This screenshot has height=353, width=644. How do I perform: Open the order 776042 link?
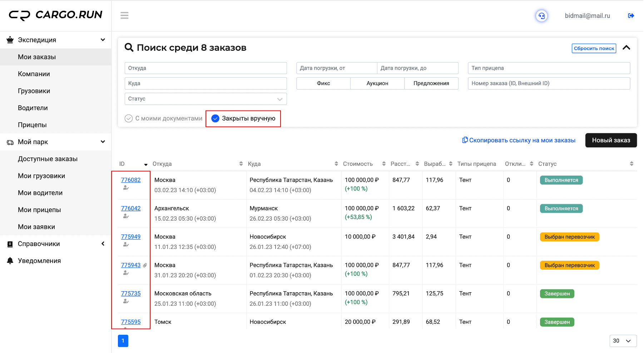tap(131, 208)
